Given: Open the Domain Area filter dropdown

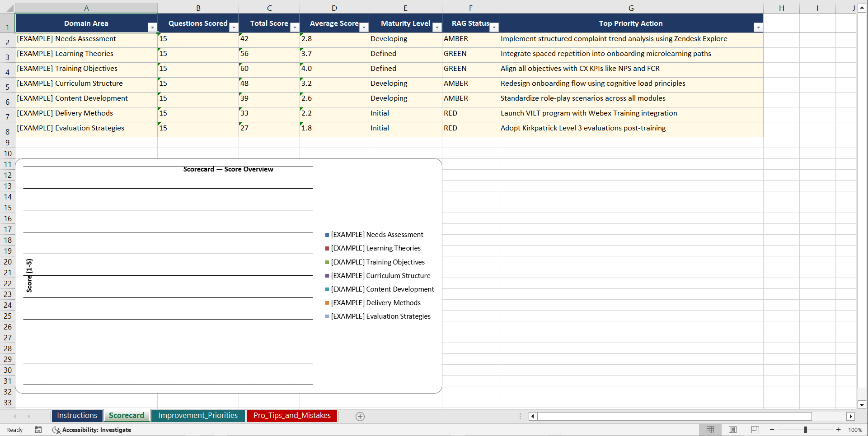Looking at the screenshot, I should [x=153, y=27].
